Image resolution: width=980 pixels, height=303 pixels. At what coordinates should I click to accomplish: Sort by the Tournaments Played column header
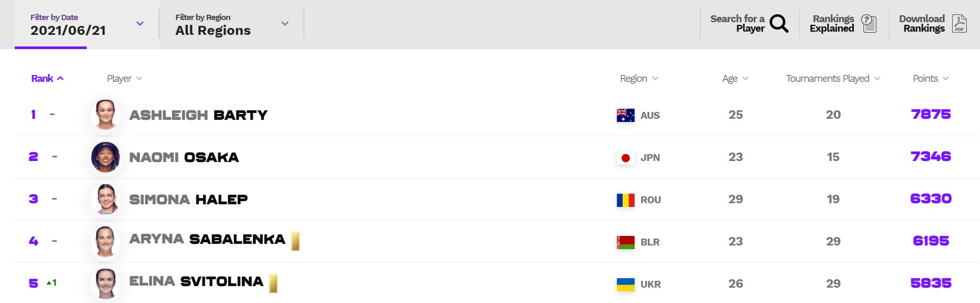(x=833, y=79)
